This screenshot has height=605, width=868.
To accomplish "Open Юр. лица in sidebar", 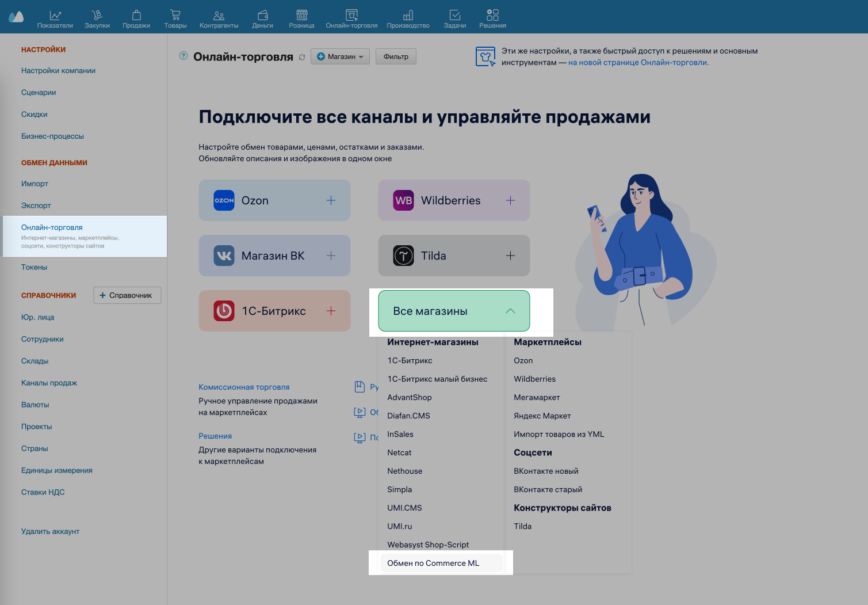I will tap(37, 317).
